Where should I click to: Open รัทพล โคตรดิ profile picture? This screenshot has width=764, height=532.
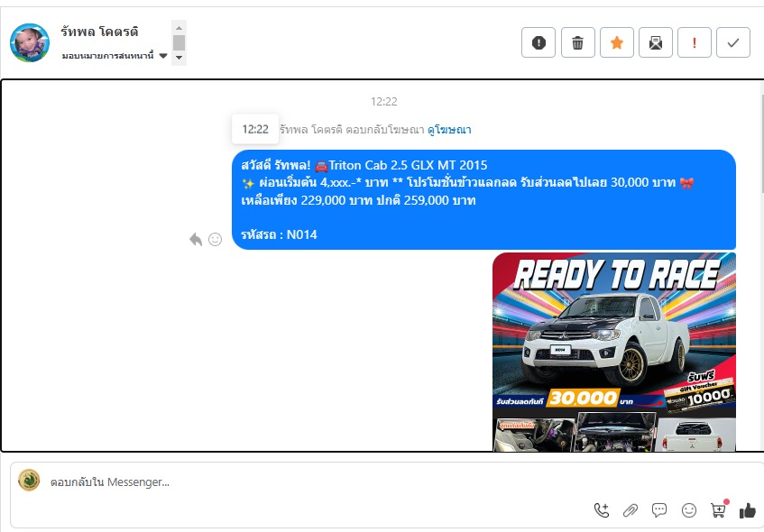(30, 43)
